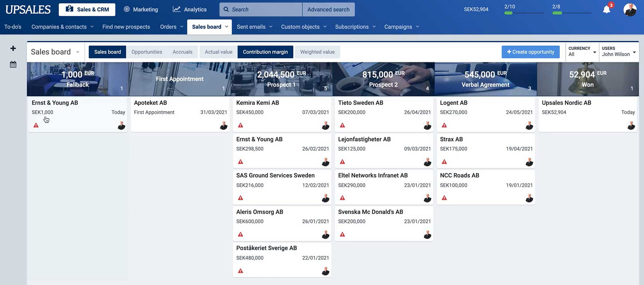Select Weighted value display
The image size is (644, 285).
point(318,52)
